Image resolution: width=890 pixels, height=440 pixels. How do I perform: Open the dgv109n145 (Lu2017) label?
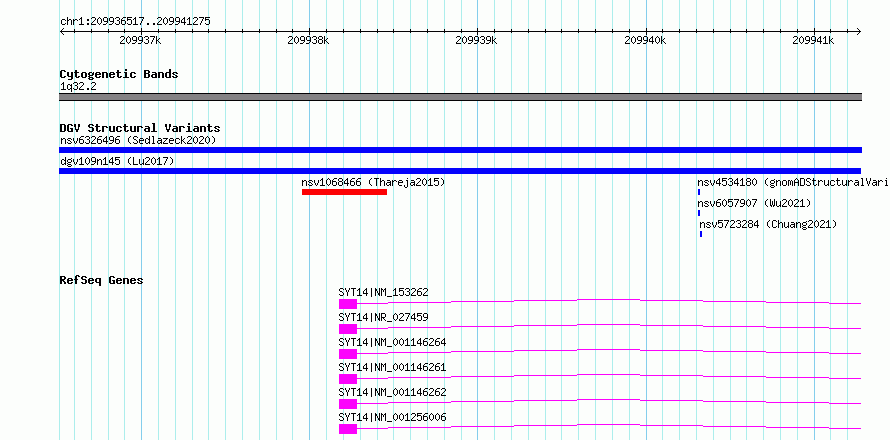coord(117,161)
